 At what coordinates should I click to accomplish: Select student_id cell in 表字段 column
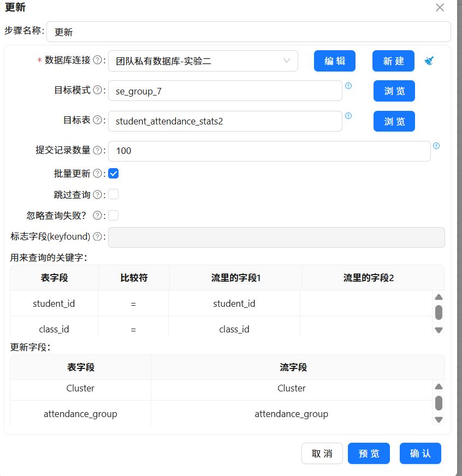54,304
